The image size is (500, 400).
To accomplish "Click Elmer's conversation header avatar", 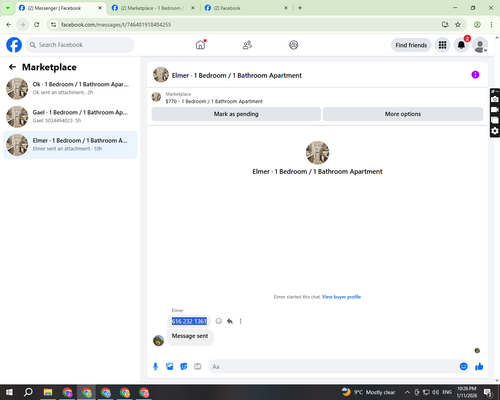I will tap(161, 75).
